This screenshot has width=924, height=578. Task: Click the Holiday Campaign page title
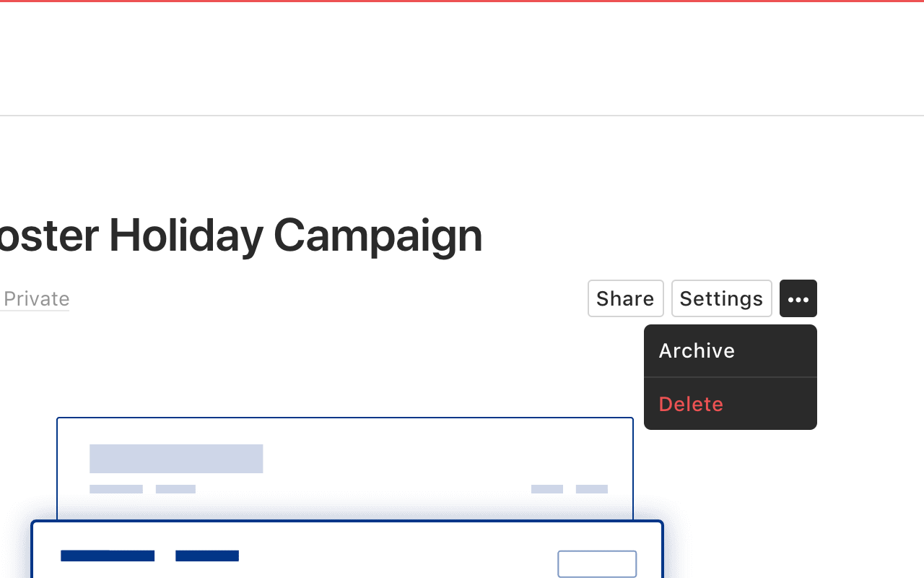[x=241, y=236]
